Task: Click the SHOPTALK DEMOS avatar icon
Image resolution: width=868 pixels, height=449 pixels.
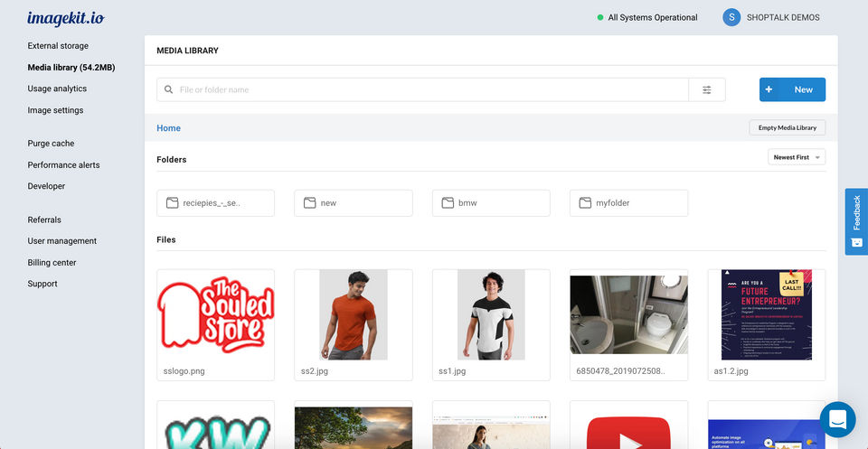Action: [731, 17]
